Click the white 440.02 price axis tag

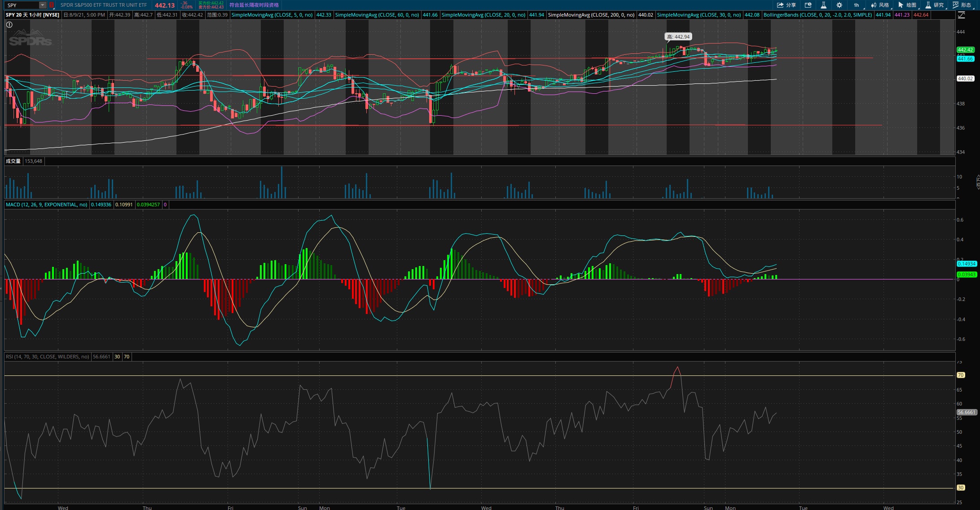965,78
